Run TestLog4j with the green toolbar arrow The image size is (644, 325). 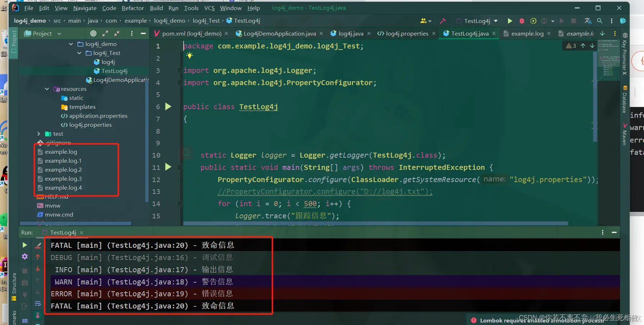click(510, 21)
